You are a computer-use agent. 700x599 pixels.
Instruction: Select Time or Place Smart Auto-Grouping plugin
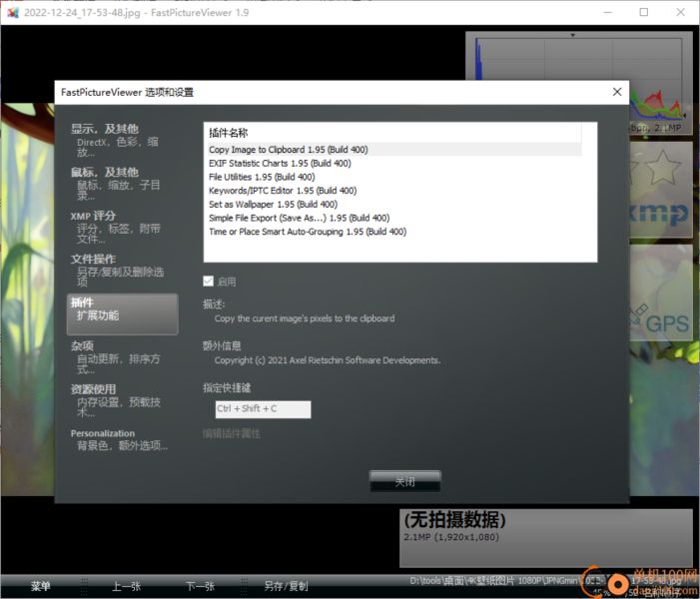[x=394, y=232]
